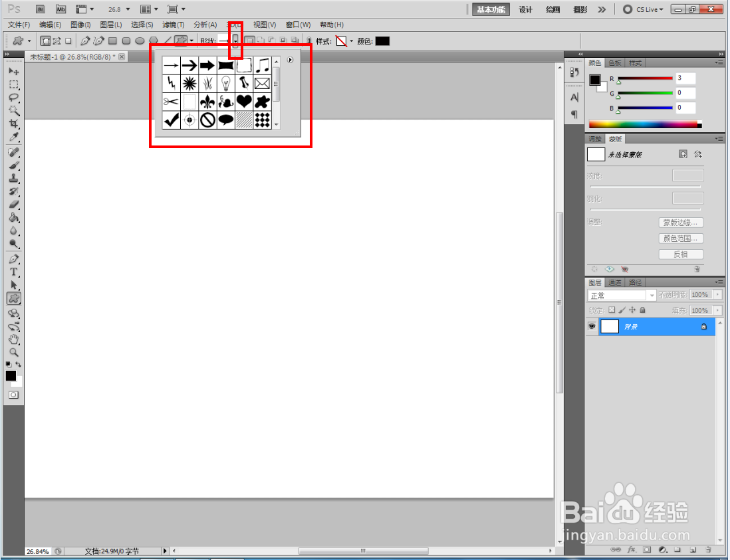Select the Rectangular Marquee tool
The width and height of the screenshot is (730, 560).
click(x=14, y=84)
